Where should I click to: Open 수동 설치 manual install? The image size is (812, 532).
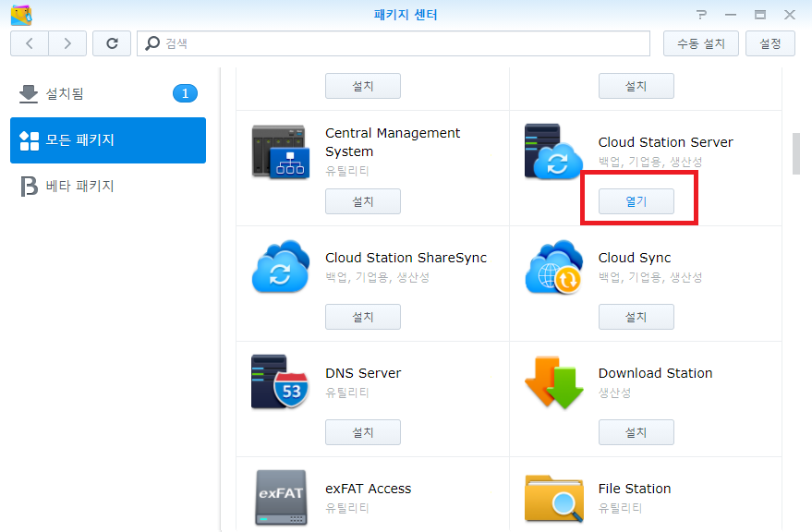pyautogui.click(x=700, y=43)
